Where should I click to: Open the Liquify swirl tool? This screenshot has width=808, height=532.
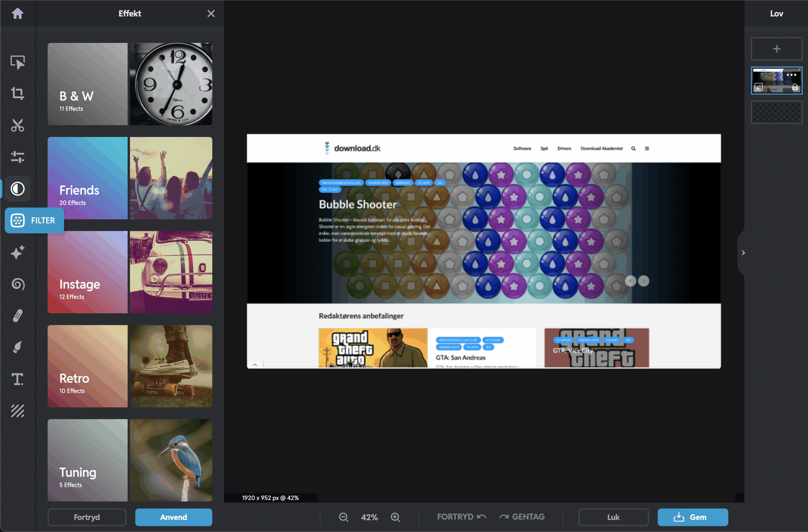pos(17,284)
